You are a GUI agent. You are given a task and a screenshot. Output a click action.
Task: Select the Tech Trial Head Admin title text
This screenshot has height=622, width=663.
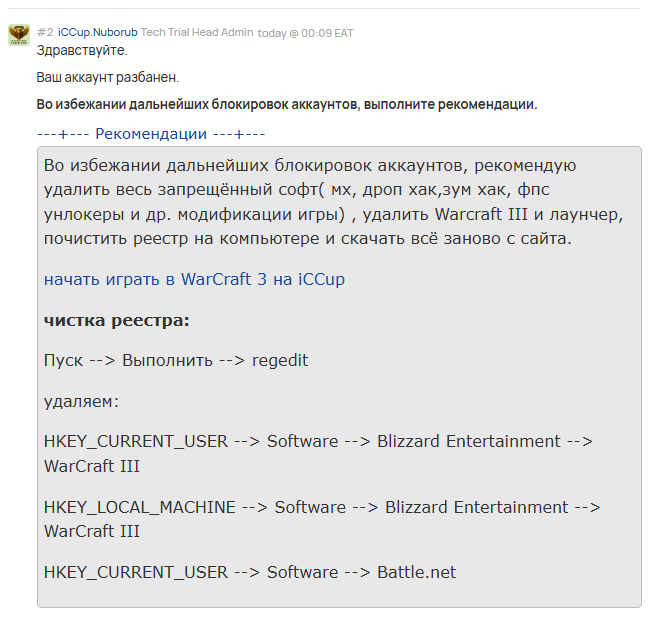(x=197, y=33)
